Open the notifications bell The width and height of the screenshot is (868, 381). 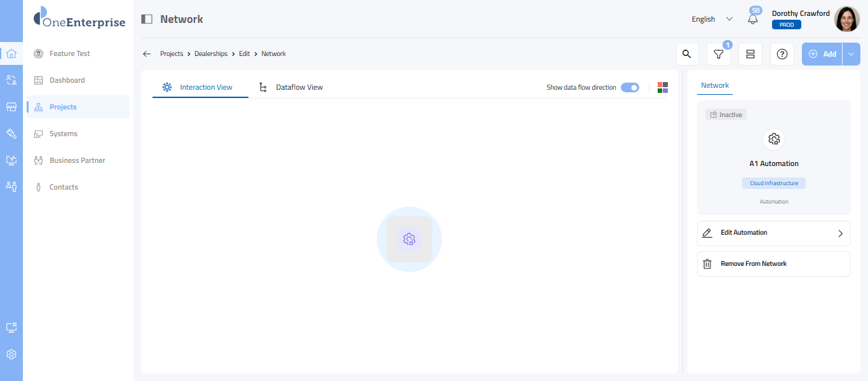click(753, 19)
